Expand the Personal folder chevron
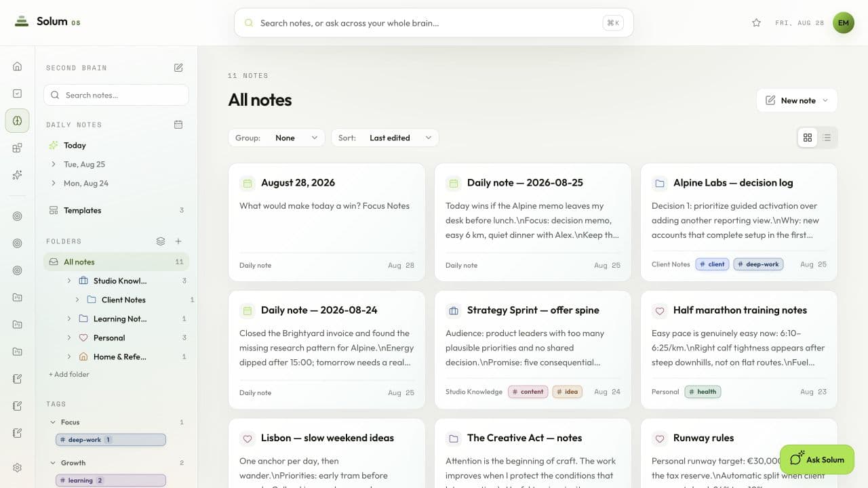Viewport: 868px width, 488px height. pyautogui.click(x=69, y=338)
